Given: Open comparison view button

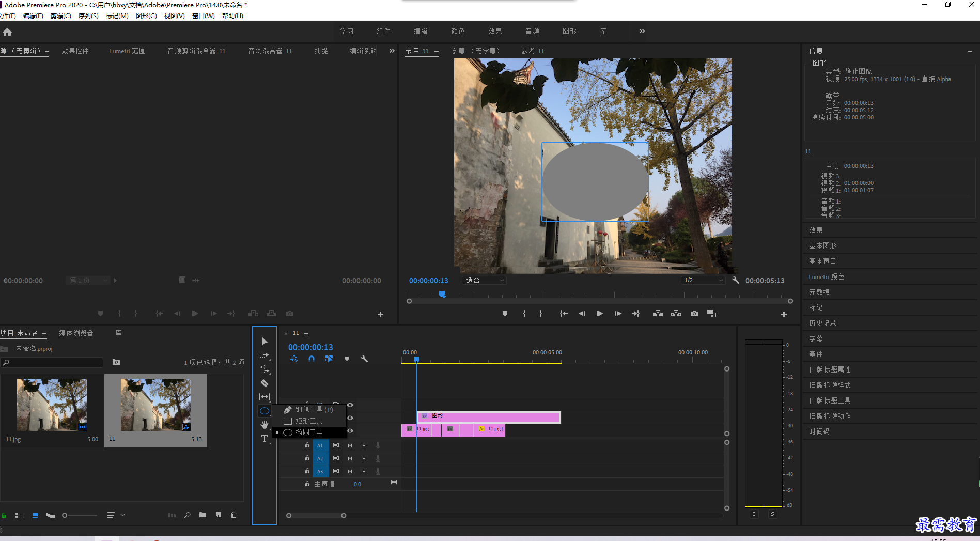Looking at the screenshot, I should (x=712, y=314).
